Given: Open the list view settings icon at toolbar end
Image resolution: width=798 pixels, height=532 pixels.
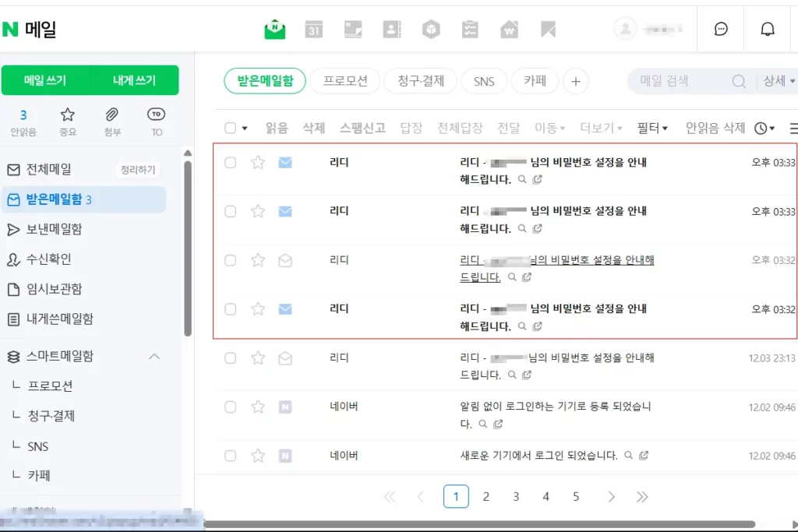Looking at the screenshot, I should (793, 129).
